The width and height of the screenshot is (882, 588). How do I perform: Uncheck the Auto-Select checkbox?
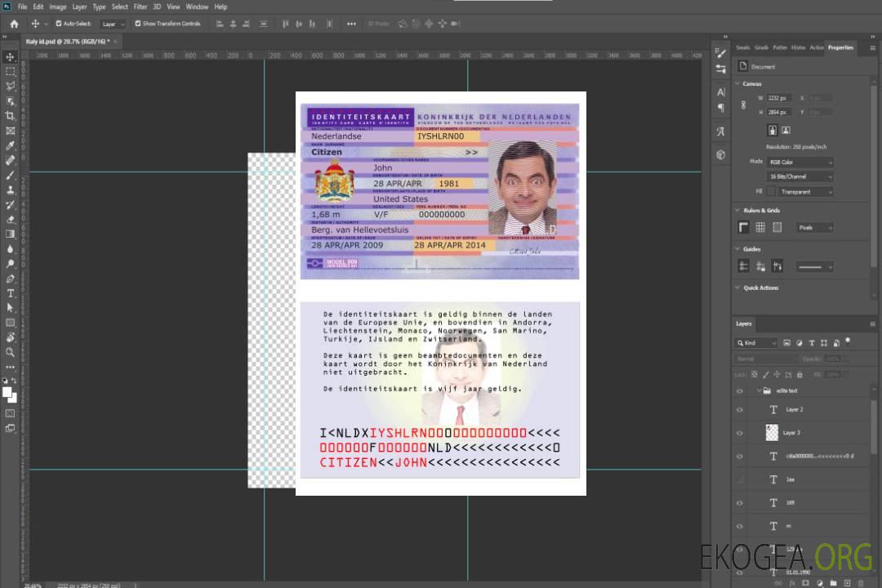click(58, 24)
